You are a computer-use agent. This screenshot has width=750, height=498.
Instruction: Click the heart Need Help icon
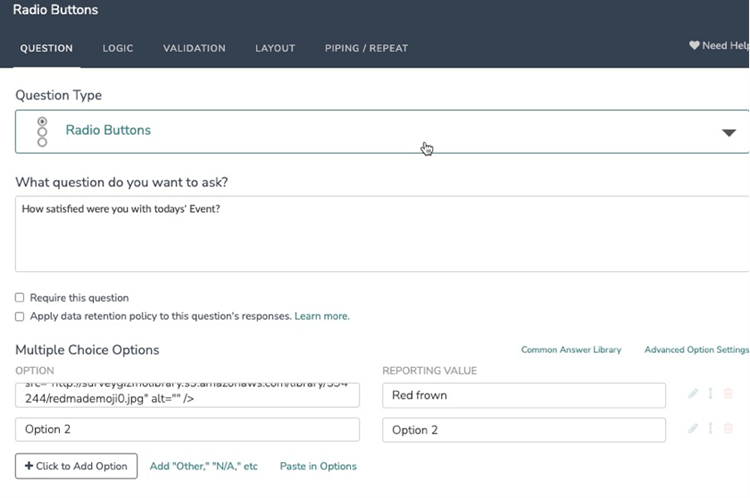click(x=694, y=46)
